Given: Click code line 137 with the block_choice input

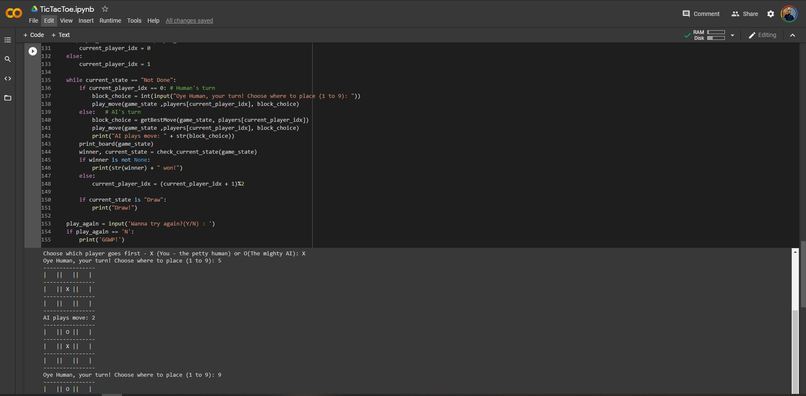Looking at the screenshot, I should [x=226, y=96].
